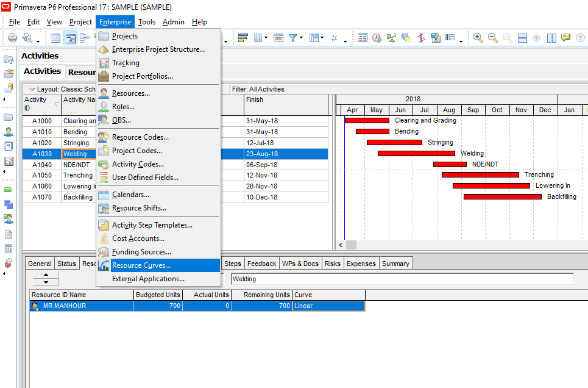The height and width of the screenshot is (388, 588).
Task: Click the progress line toolbar icon
Action: coord(421,38)
